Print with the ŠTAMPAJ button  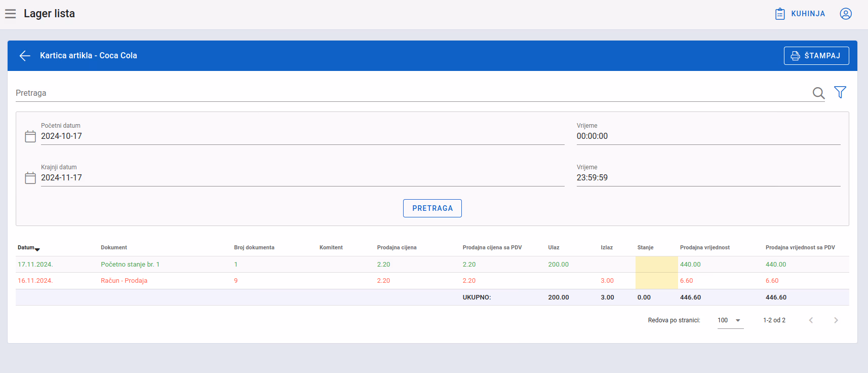[816, 56]
